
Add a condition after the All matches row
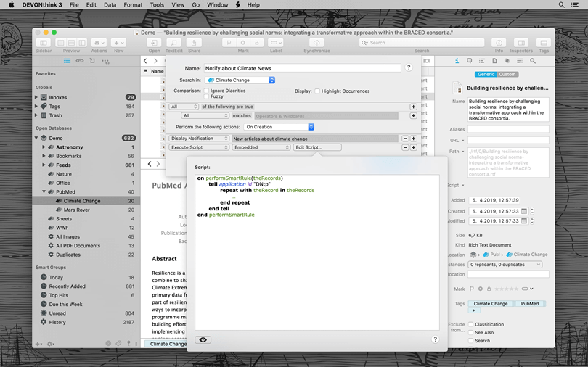[x=413, y=116]
